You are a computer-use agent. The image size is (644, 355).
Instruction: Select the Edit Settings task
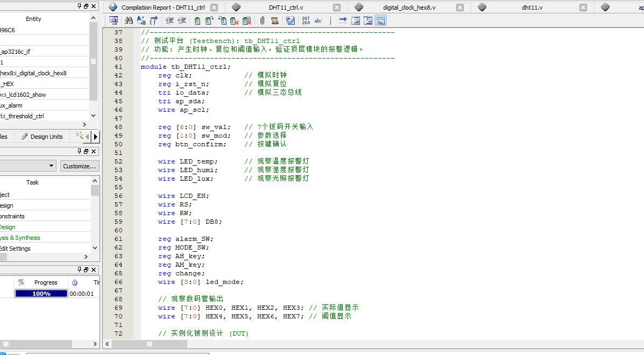(x=45, y=248)
